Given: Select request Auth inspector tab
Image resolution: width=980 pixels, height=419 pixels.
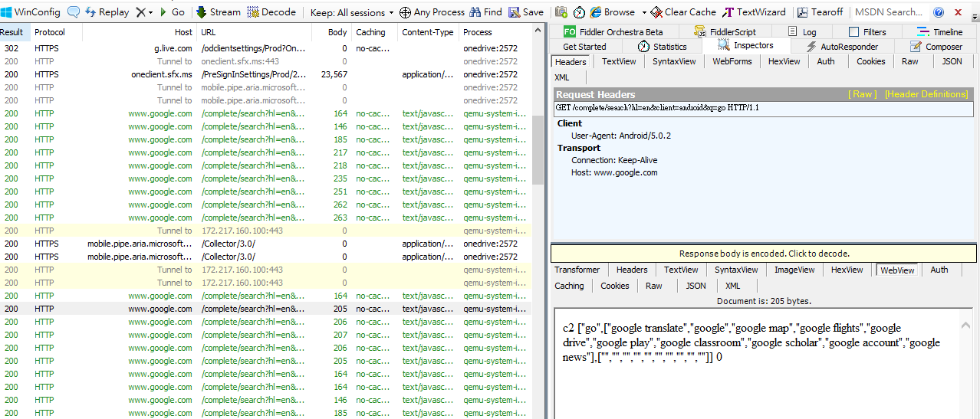Looking at the screenshot, I should (x=826, y=61).
